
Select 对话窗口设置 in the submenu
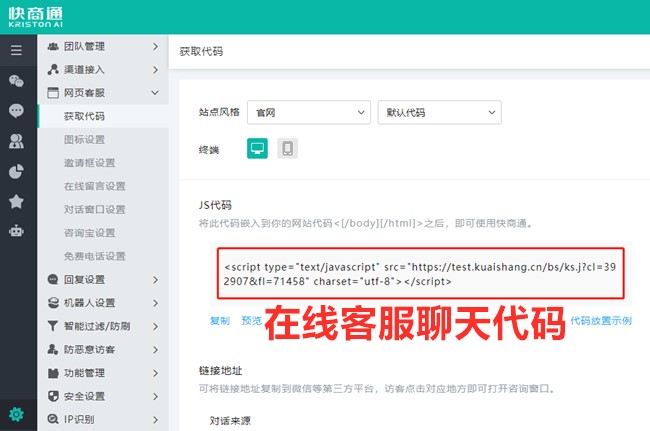pyautogui.click(x=94, y=210)
